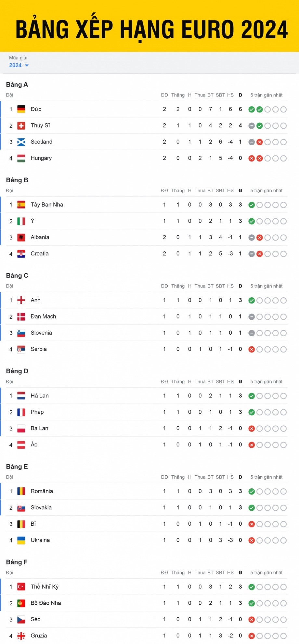Open the Bồ Đào Nha team link
Screen dimensions: 299x644
pyautogui.click(x=46, y=603)
